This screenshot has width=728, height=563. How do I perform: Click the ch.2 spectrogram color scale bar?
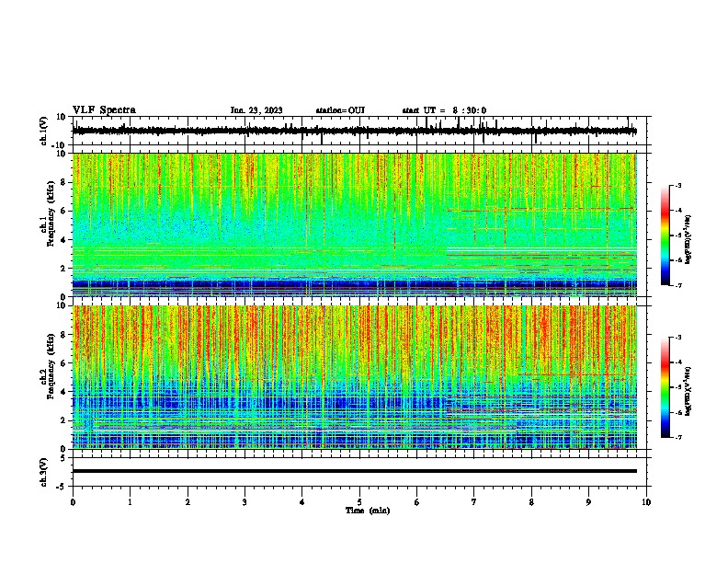tap(665, 387)
